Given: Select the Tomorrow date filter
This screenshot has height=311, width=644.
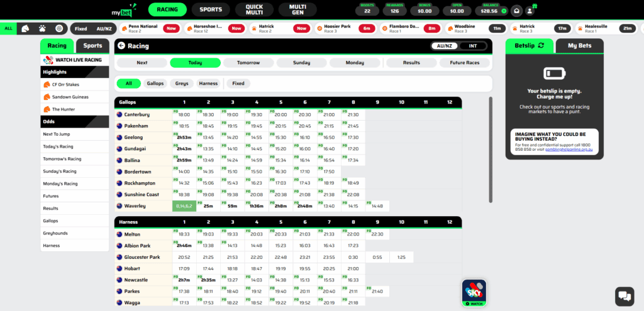Looking at the screenshot, I should coord(248,63).
